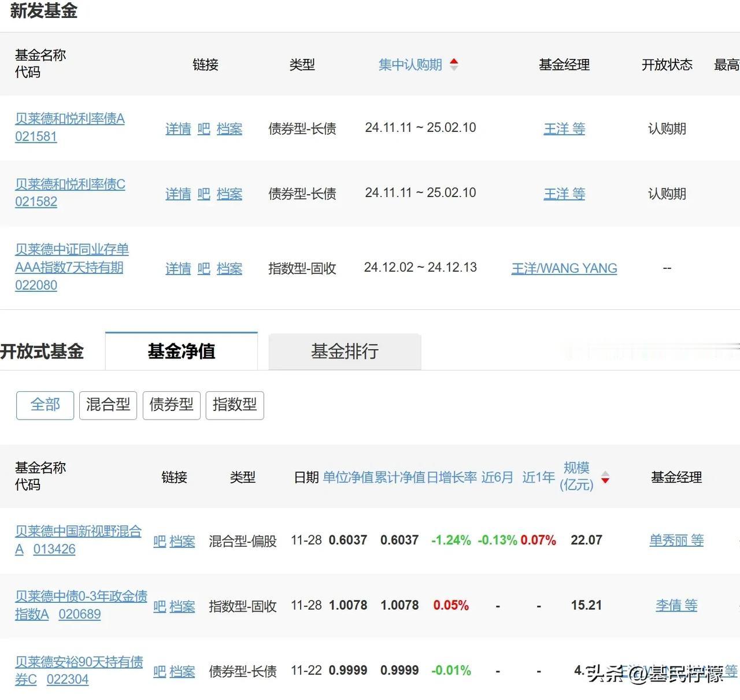The image size is (740, 700).
Task: Select 0.05% daily growth value
Action: click(x=451, y=605)
